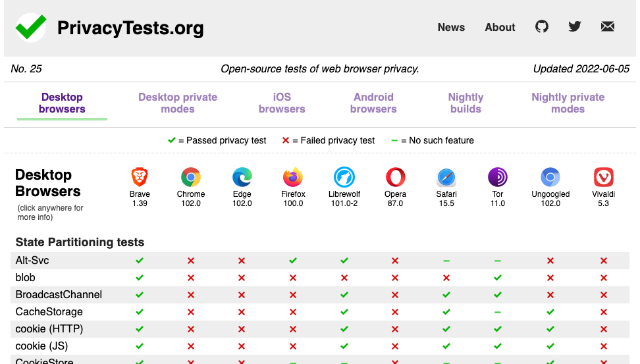Open the About page link

click(x=500, y=28)
